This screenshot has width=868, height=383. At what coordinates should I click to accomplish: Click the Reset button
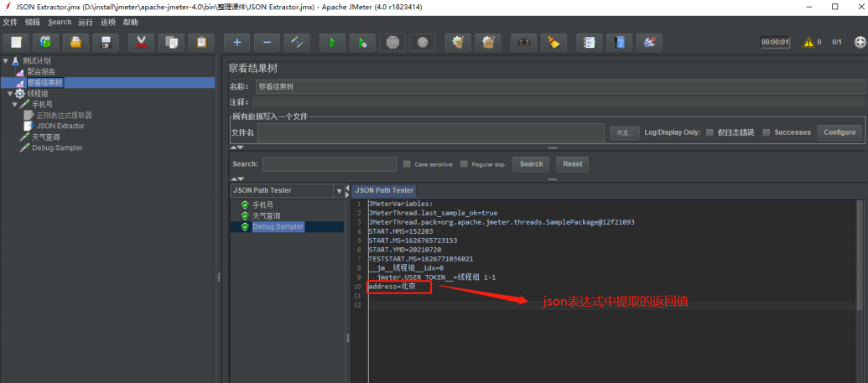pos(573,163)
